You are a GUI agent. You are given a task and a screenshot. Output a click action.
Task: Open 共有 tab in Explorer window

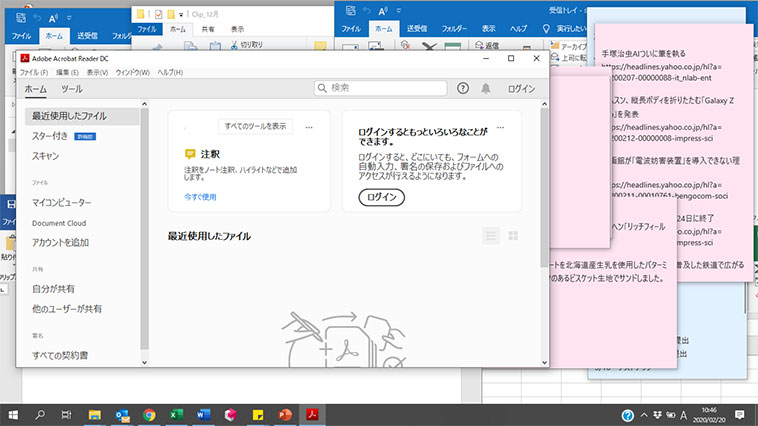[x=208, y=29]
